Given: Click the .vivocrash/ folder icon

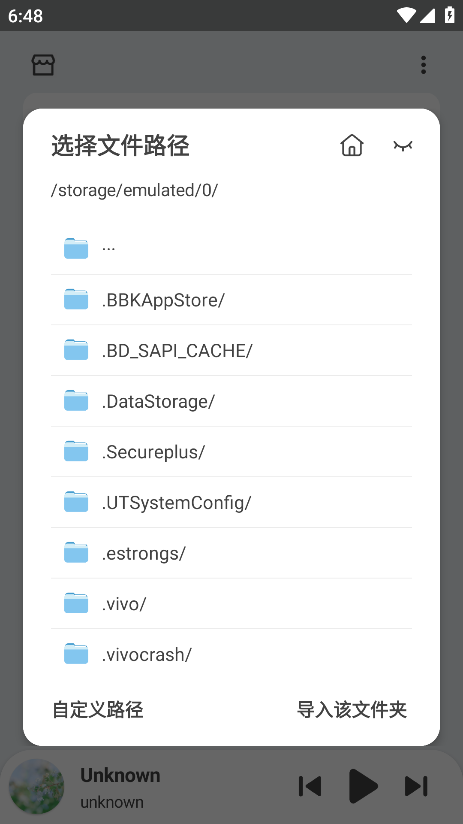Looking at the screenshot, I should (76, 654).
